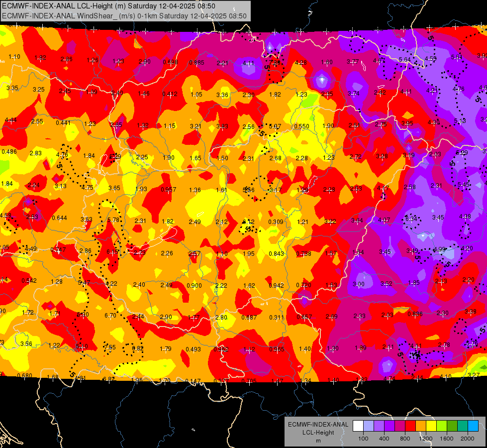
Task: Click wind shear value 0.747
Action: [58, 250]
